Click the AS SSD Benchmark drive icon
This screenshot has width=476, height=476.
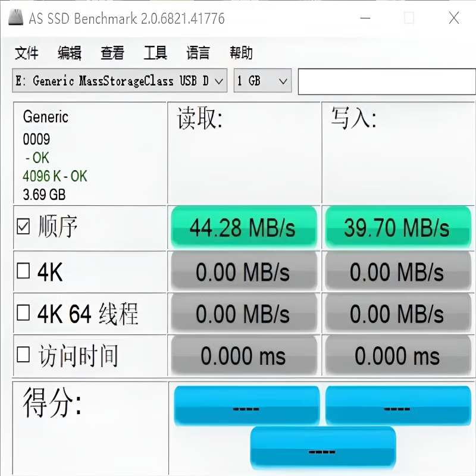point(16,17)
